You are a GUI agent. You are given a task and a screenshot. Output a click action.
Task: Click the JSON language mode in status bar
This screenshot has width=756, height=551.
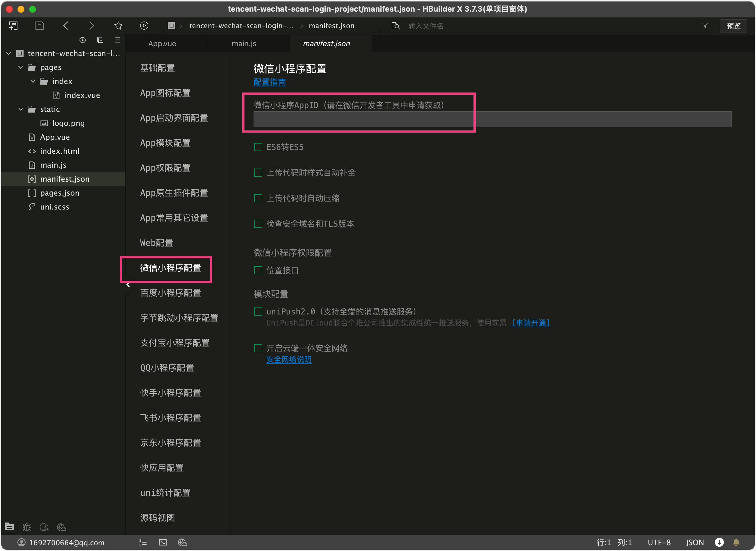[x=695, y=542]
